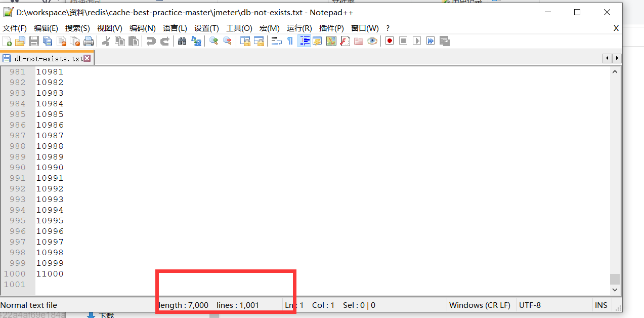Viewport: 644px width, 318px height.
Task: Toggle synchronize vertical scrolling
Action: coord(245,41)
